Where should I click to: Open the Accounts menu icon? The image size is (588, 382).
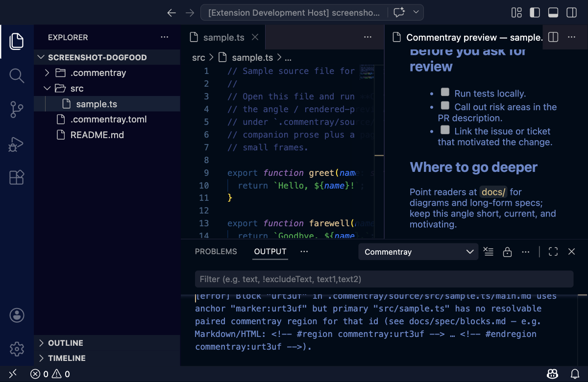[x=17, y=315]
